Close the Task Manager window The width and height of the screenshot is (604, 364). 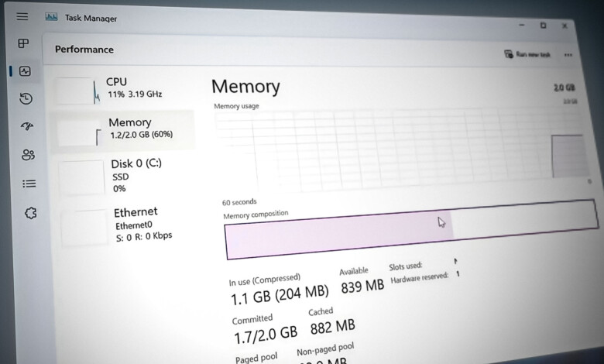coord(565,26)
